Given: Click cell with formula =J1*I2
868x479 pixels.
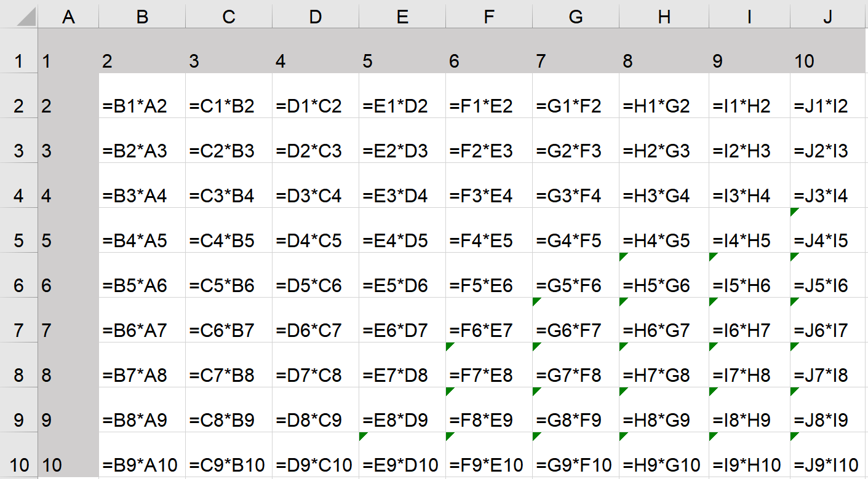Looking at the screenshot, I should point(829,95).
